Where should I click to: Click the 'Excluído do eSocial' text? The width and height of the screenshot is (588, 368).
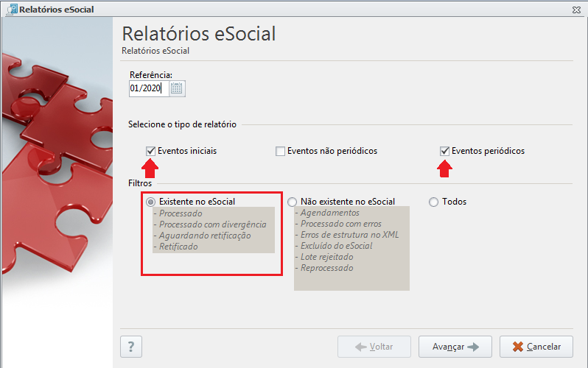coord(337,246)
